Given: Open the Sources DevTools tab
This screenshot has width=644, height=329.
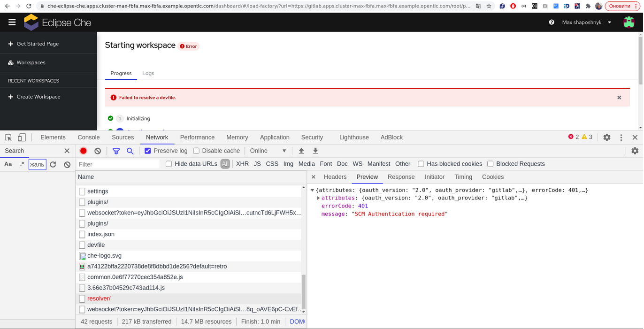Looking at the screenshot, I should pos(123,138).
